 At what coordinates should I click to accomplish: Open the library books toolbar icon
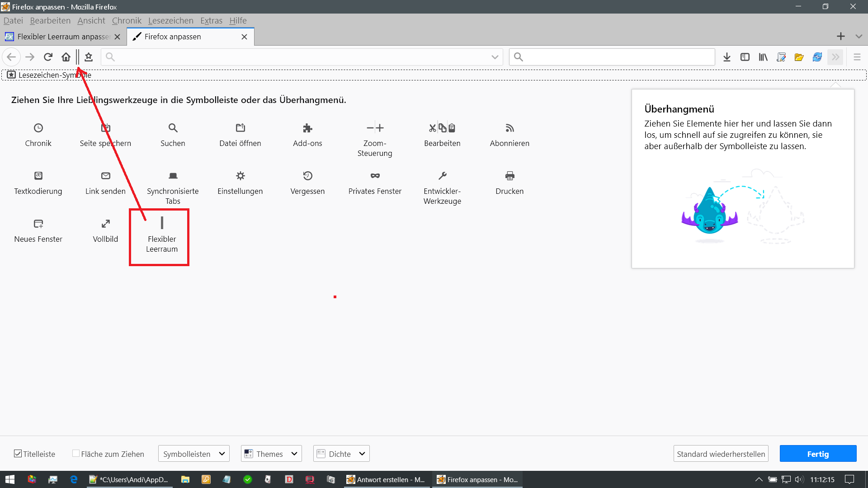763,57
